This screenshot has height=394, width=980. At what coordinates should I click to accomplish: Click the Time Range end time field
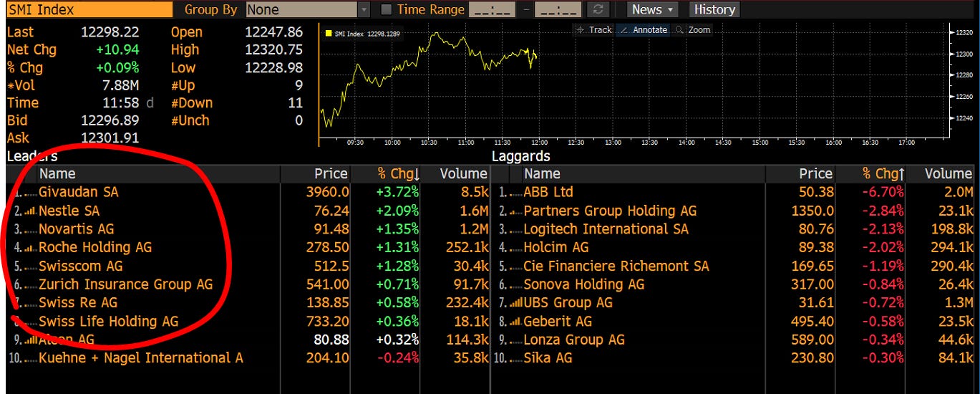coord(558,10)
